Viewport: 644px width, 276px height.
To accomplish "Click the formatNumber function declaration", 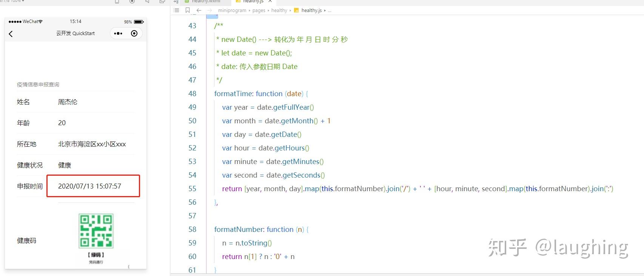I will point(262,229).
